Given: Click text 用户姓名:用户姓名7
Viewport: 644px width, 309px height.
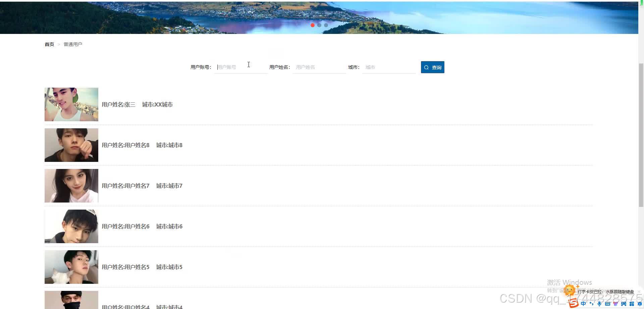Looking at the screenshot, I should (x=125, y=186).
